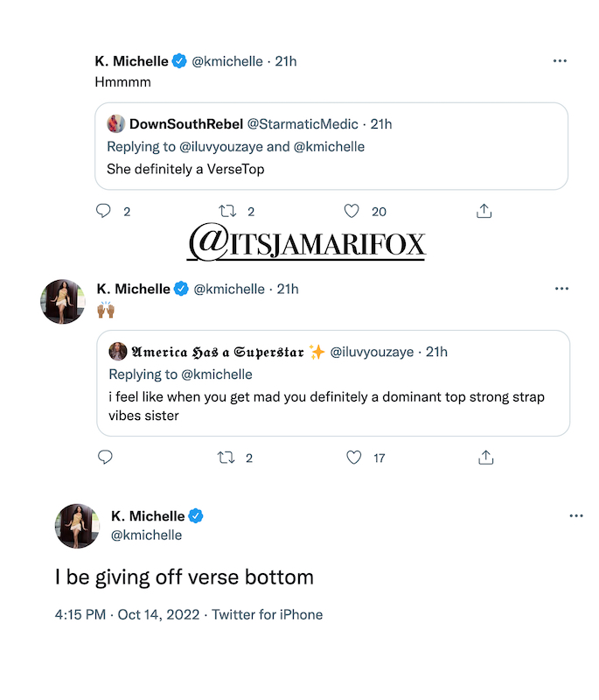
Task: Click "Twitter for iPhone" source link
Action: [x=267, y=614]
